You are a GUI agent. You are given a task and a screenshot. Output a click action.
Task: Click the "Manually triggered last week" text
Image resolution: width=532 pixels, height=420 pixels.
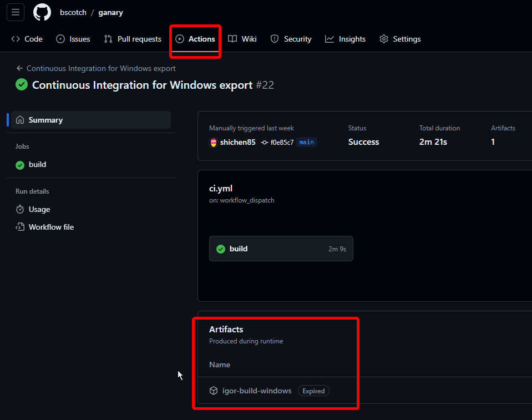tap(251, 128)
